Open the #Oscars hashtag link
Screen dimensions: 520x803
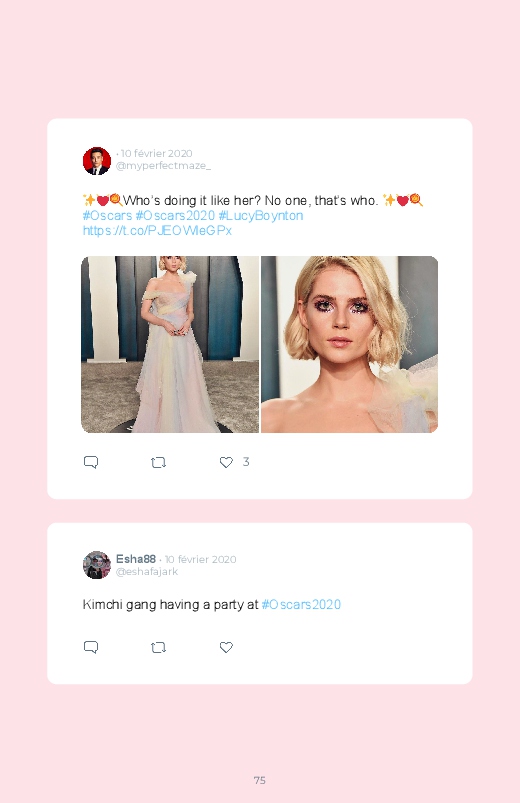107,216
